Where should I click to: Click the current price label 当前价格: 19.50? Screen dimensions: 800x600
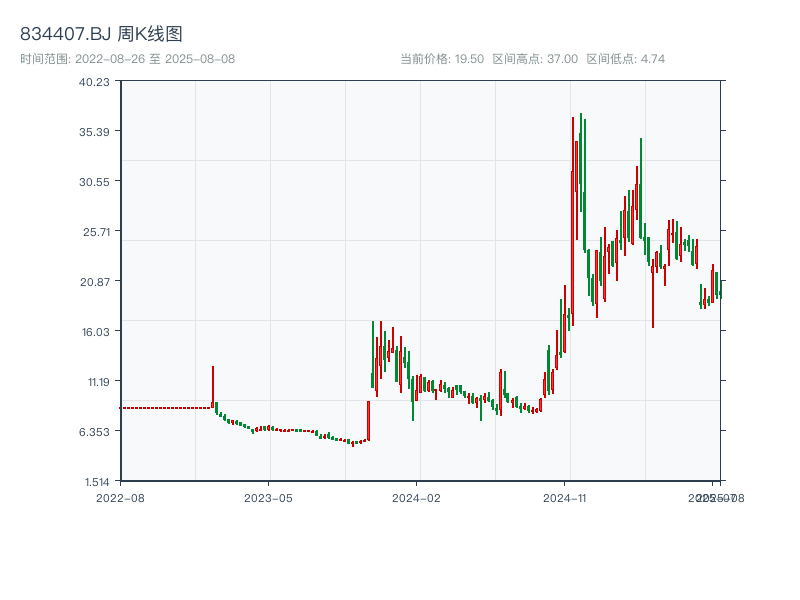pos(442,59)
